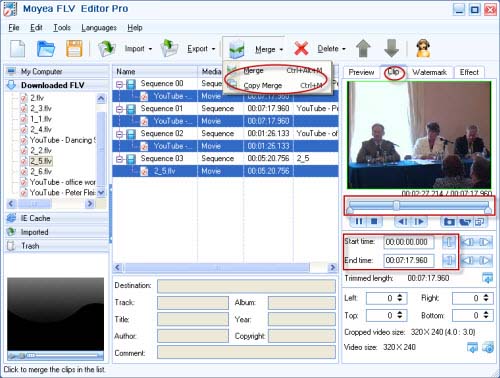Open the Import dropdown arrow
The height and width of the screenshot is (378, 500).
pos(150,49)
